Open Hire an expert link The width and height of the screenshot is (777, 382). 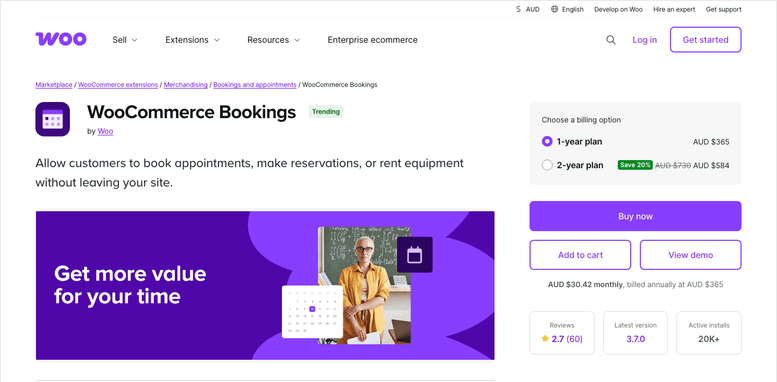tap(674, 9)
